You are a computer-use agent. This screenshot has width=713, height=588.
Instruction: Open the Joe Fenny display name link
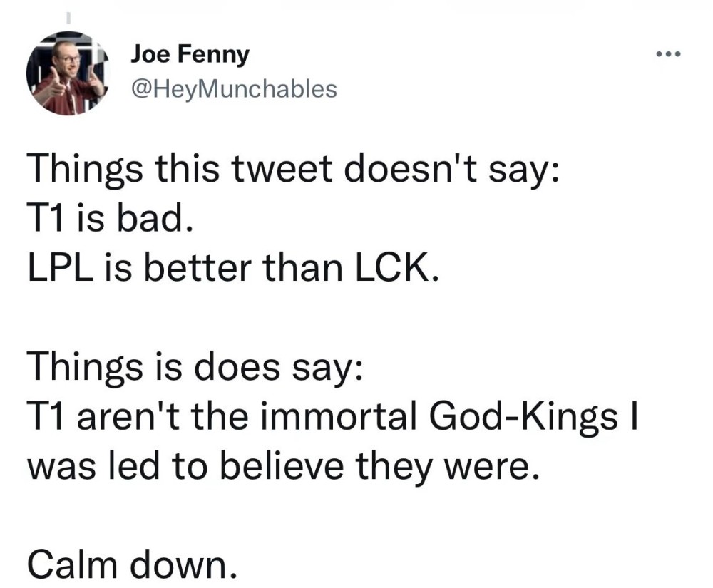click(190, 54)
